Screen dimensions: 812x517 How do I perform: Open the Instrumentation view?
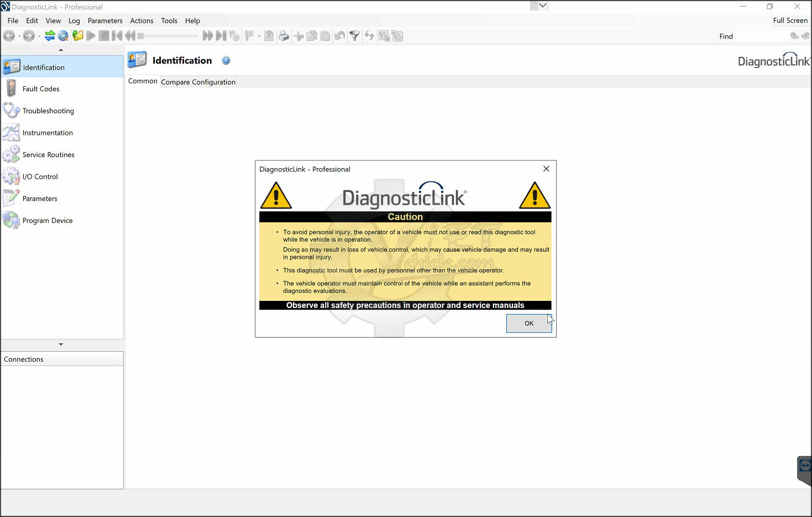click(x=47, y=133)
